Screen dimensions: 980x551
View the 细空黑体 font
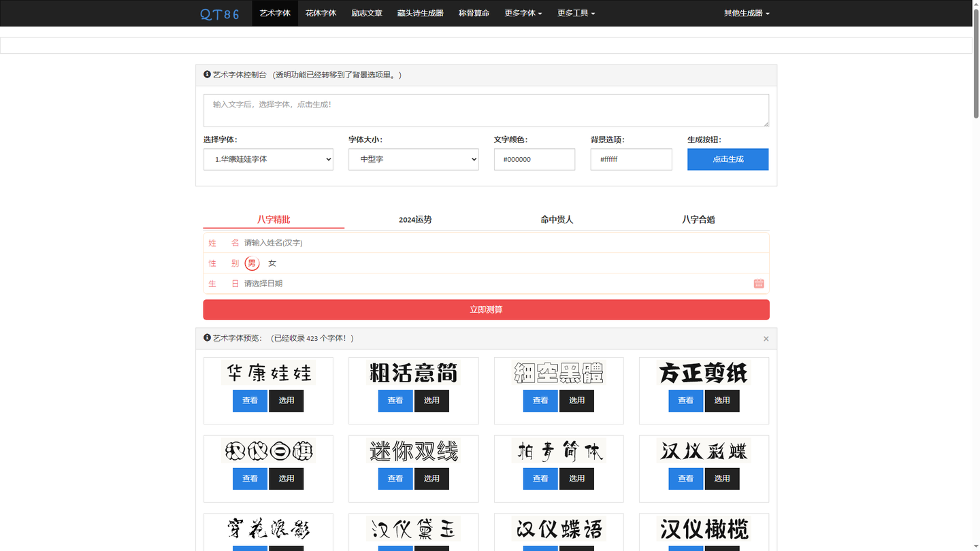(540, 401)
